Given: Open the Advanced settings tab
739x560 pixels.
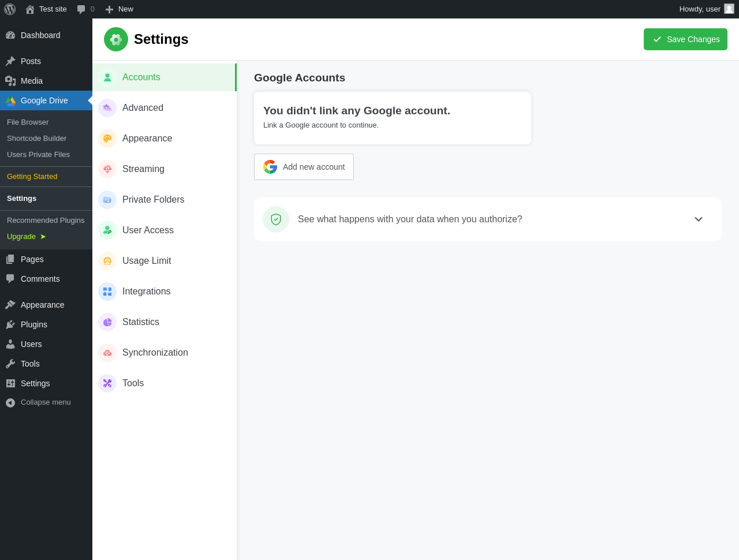Looking at the screenshot, I should (143, 108).
